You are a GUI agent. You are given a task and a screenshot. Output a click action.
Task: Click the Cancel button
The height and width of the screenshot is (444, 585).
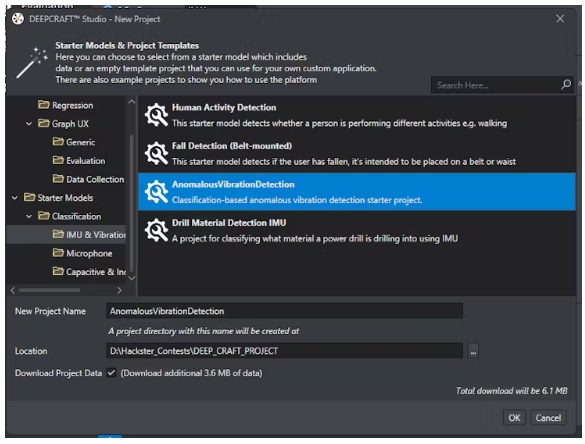(548, 418)
